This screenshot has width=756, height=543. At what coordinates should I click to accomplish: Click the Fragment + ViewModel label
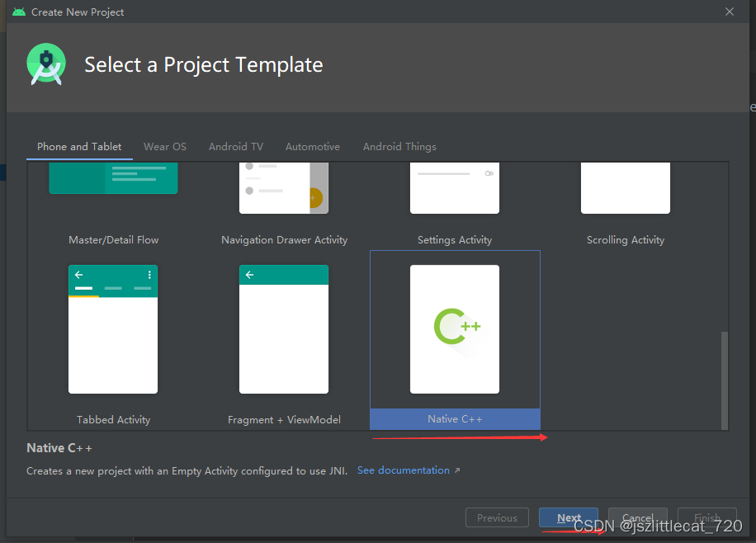coord(284,419)
